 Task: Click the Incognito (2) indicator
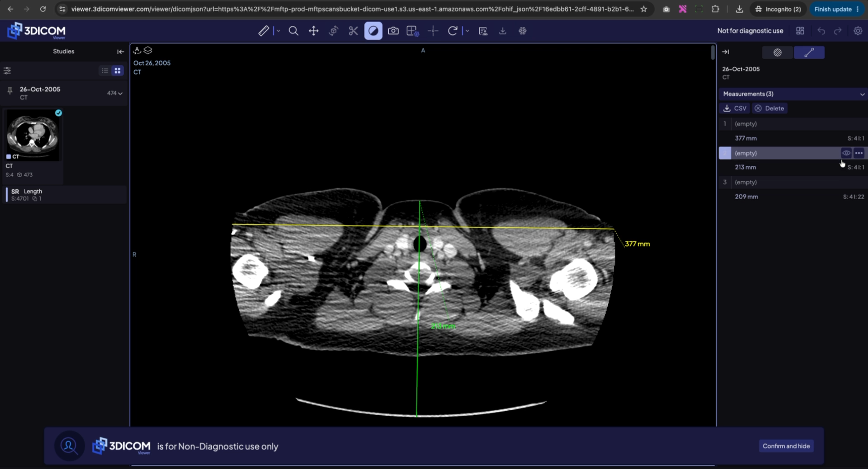778,9
